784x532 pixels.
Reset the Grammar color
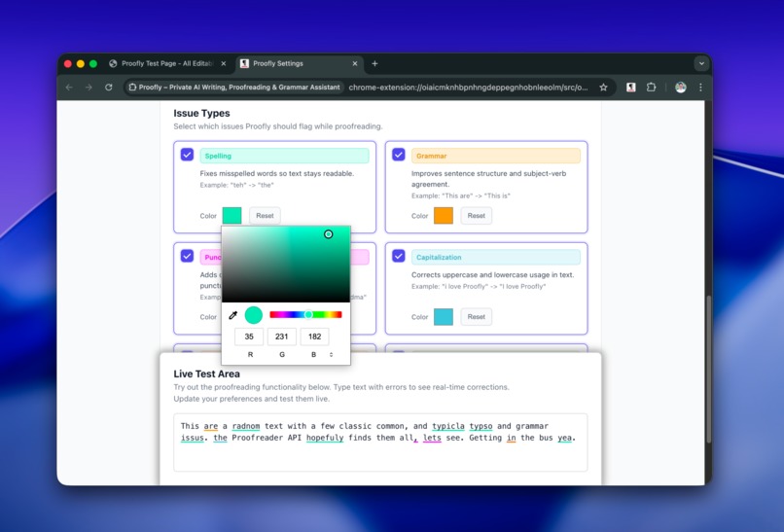point(476,216)
